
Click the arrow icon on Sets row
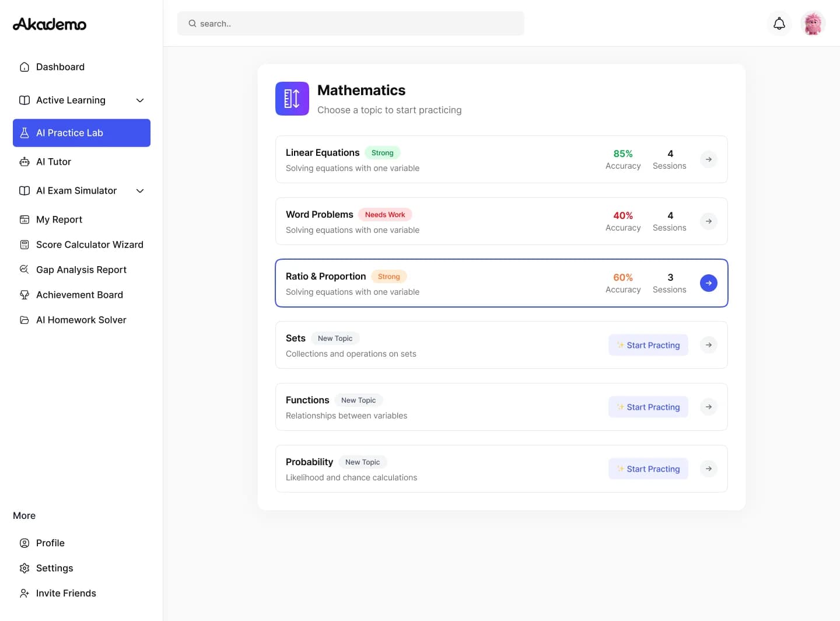point(708,345)
